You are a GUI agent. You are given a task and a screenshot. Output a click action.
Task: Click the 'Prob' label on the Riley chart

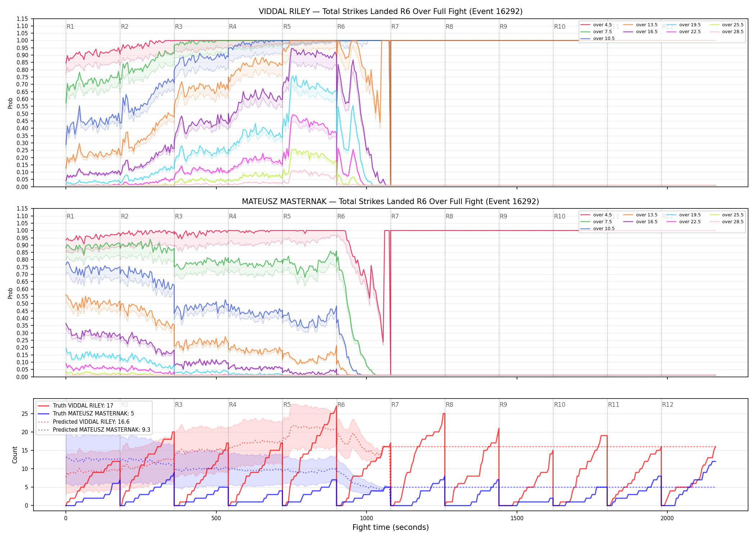point(10,103)
